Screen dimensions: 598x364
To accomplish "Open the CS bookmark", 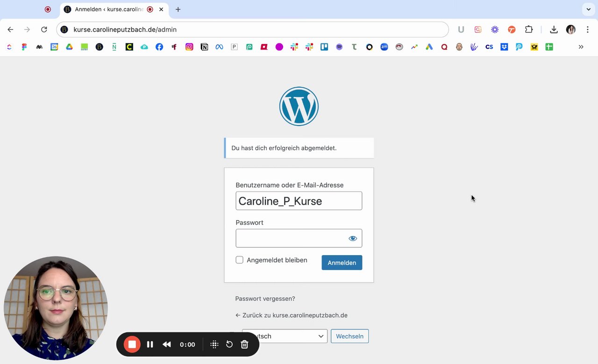I will (x=489, y=47).
